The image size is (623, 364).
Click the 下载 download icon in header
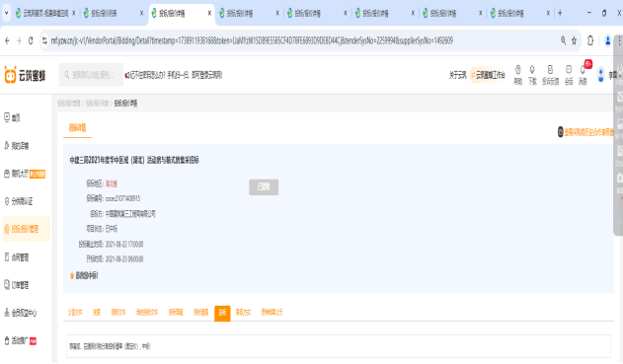(x=532, y=75)
